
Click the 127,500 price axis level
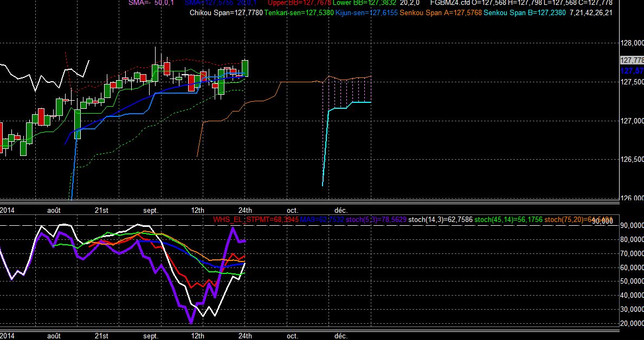pos(632,82)
